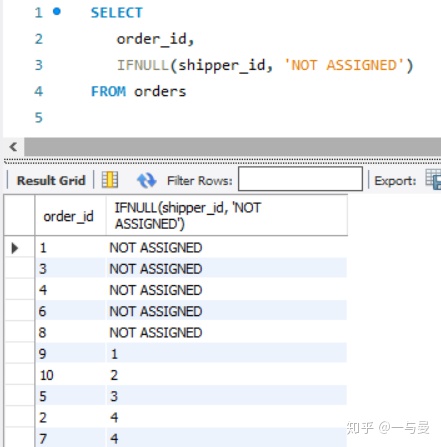Click shipper_id argument in the editor
The image size is (441, 447).
(x=222, y=65)
